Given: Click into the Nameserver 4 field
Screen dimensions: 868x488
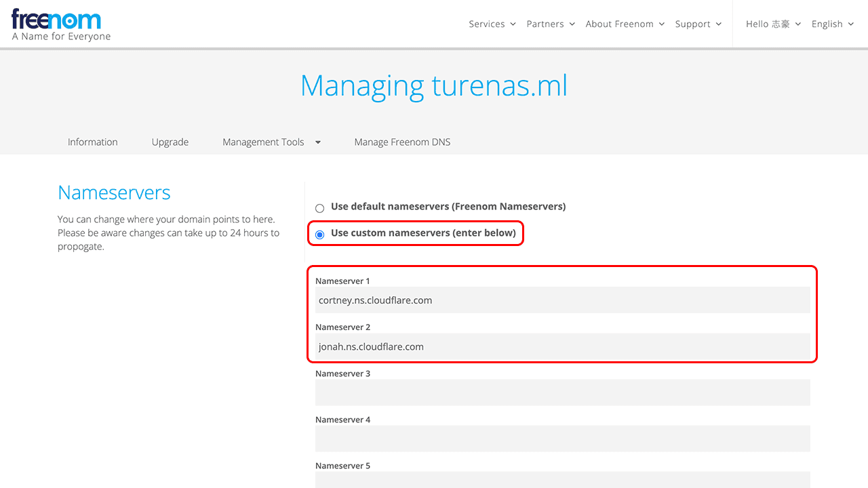Looking at the screenshot, I should pyautogui.click(x=562, y=439).
